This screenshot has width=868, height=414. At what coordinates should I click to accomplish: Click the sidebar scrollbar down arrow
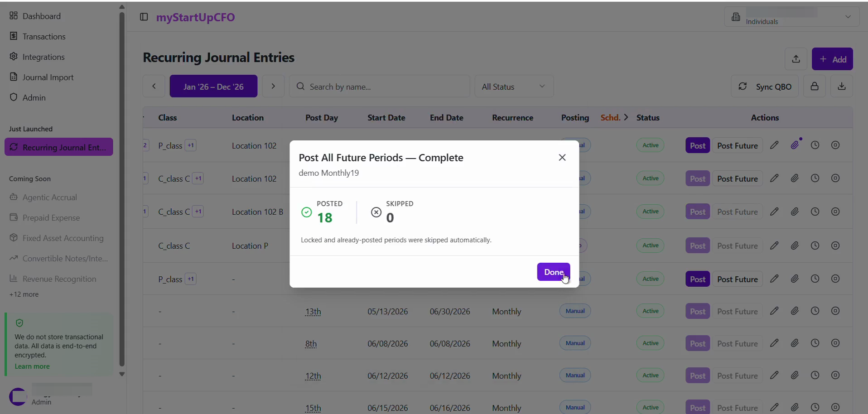(122, 374)
